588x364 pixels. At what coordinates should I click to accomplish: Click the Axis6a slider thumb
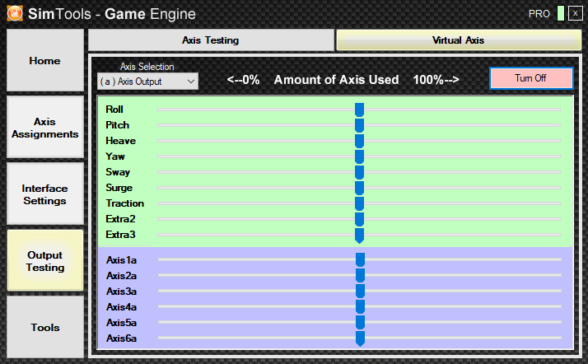coord(360,338)
